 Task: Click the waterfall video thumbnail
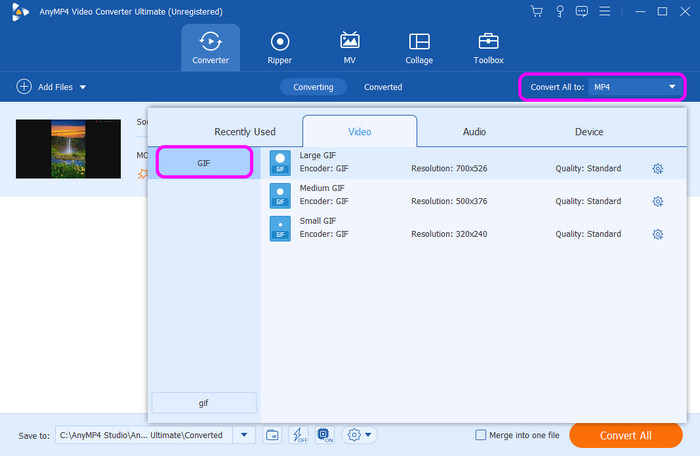(x=68, y=149)
